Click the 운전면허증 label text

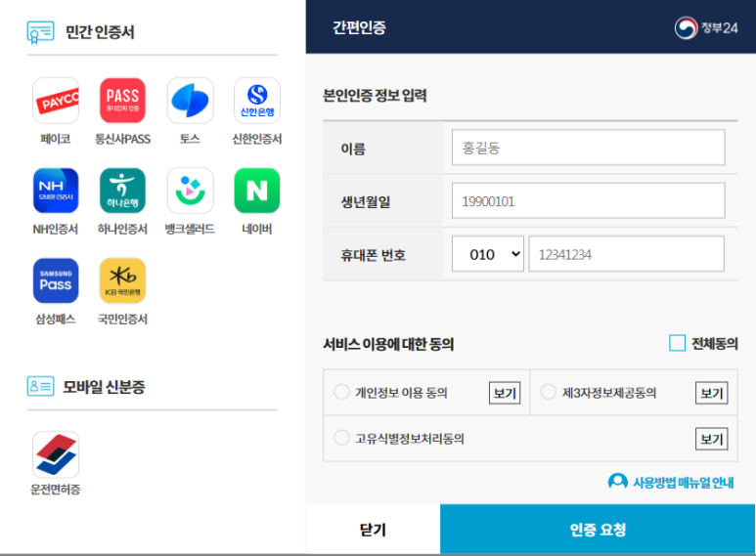coord(56,490)
